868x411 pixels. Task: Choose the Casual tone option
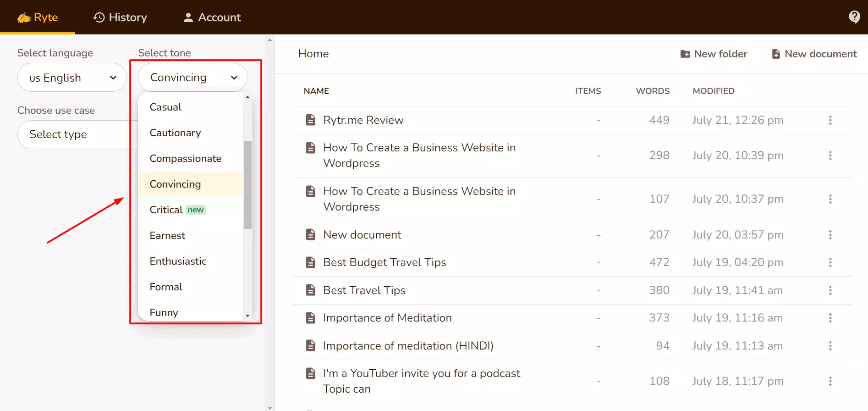pyautogui.click(x=165, y=107)
